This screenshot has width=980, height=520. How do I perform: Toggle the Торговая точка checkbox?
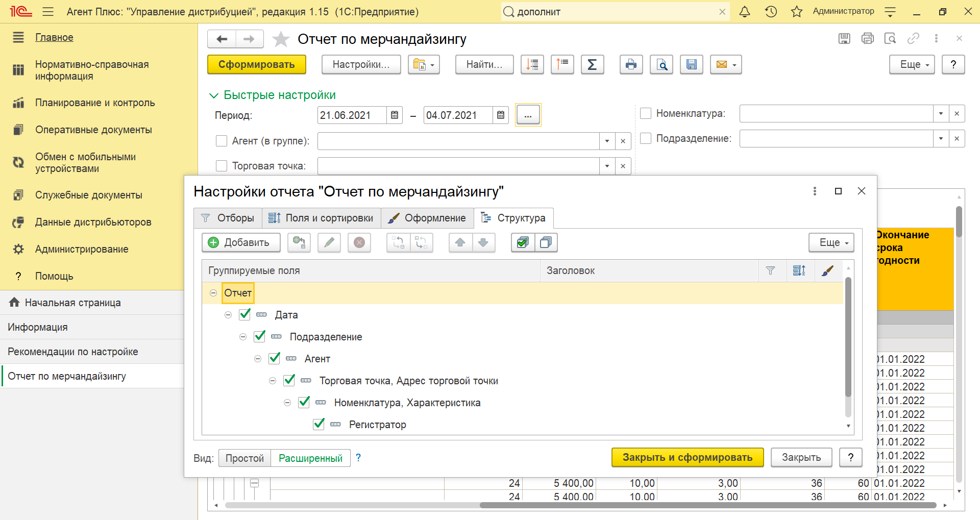click(222, 166)
